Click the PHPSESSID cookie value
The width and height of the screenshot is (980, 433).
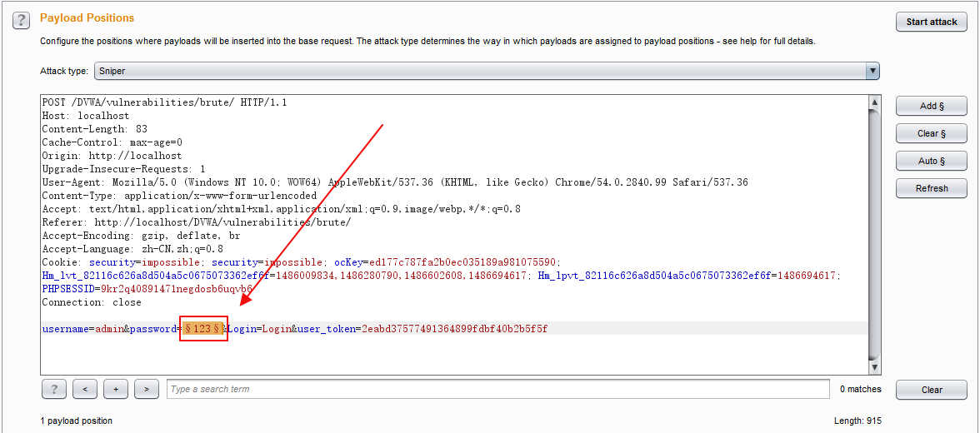(x=177, y=289)
